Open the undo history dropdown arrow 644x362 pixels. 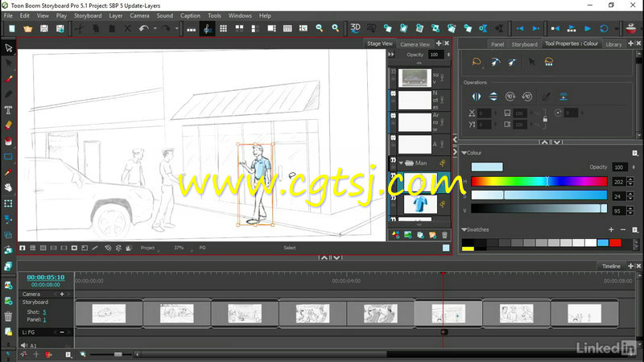tap(155, 28)
